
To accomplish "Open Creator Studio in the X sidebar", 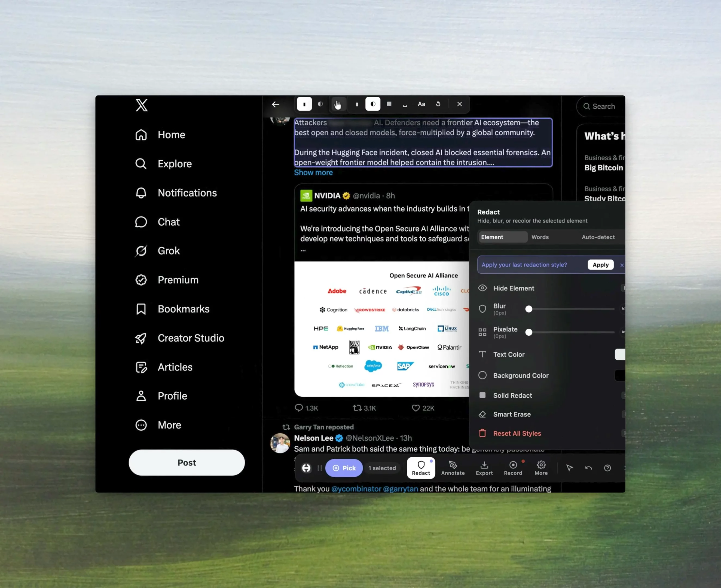I will (180, 338).
